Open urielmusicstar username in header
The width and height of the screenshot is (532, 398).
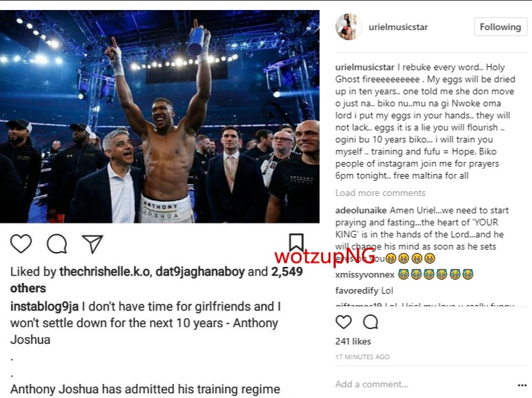[x=398, y=27]
